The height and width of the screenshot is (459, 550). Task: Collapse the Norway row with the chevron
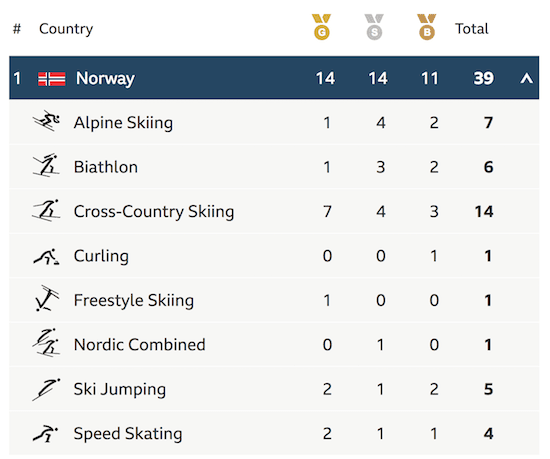coord(526,78)
